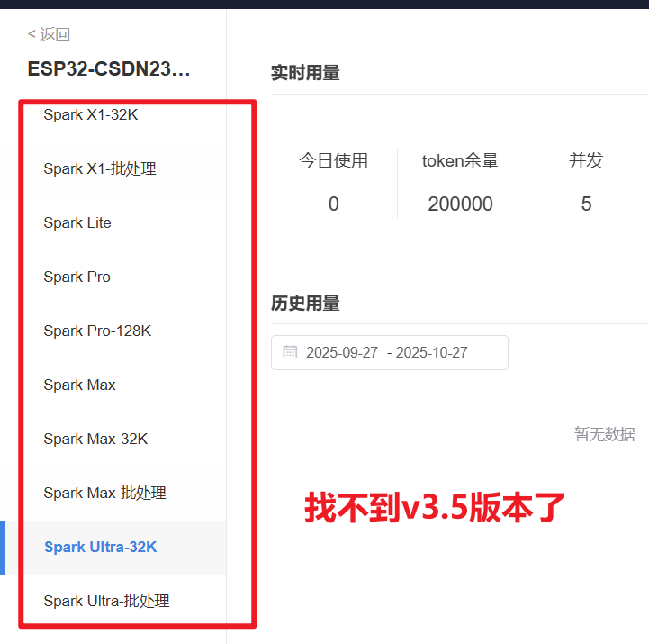Click today's usage value 0
The height and width of the screenshot is (644, 649).
334,204
